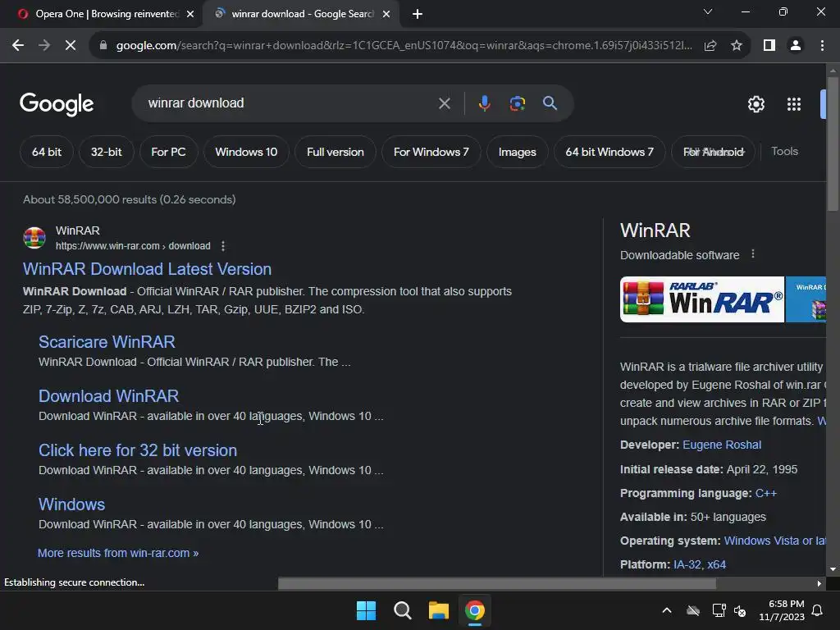The image size is (840, 630).
Task: Open the tab search dropdown arrow
Action: click(708, 11)
